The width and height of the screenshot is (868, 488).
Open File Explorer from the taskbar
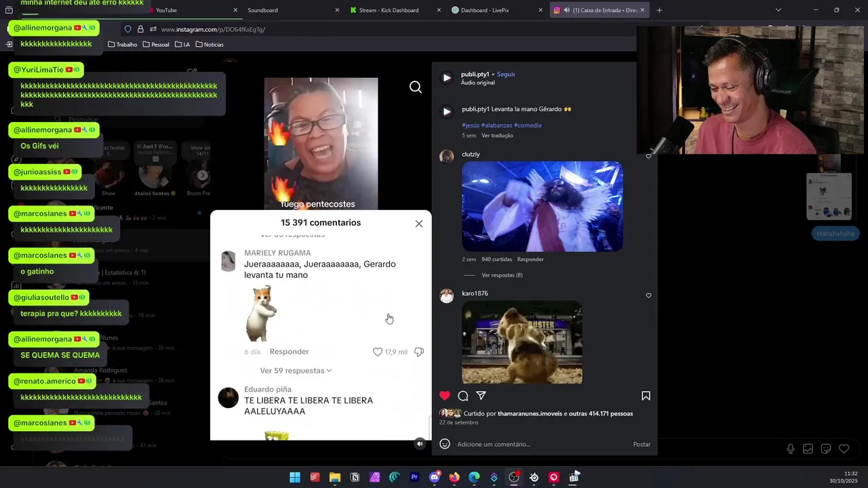tap(334, 477)
